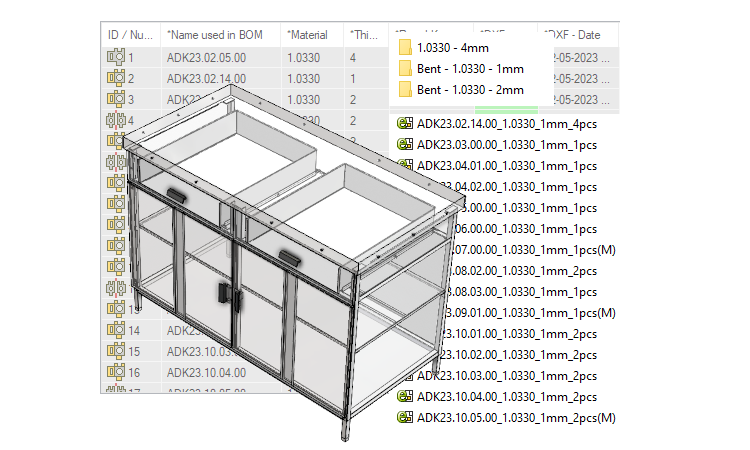Click the left drawer handle on cabinet model
The image size is (750, 450).
coord(178,194)
